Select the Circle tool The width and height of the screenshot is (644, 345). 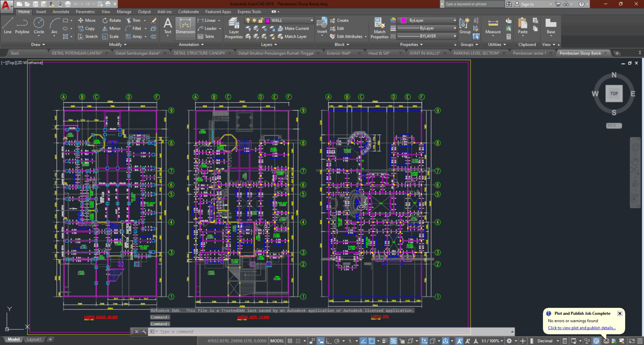click(x=39, y=28)
